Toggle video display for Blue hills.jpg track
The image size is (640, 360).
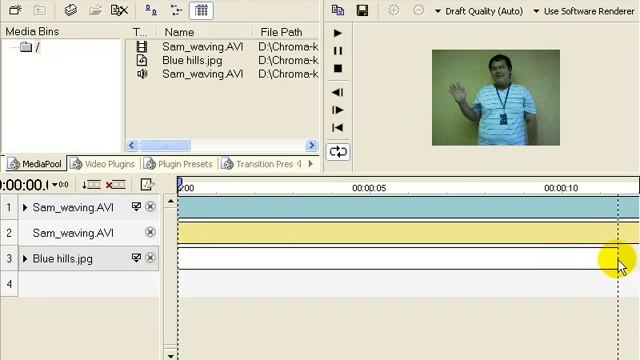coord(136,258)
